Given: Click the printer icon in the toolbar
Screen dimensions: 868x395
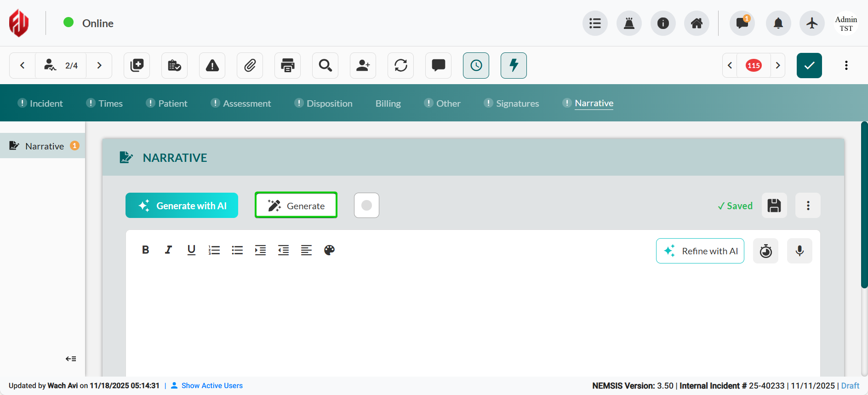Looking at the screenshot, I should (287, 66).
